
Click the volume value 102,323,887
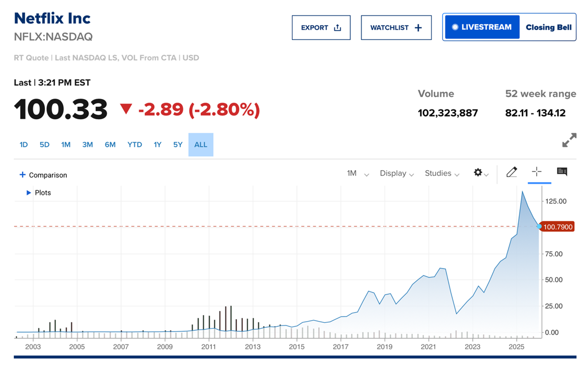click(x=448, y=113)
